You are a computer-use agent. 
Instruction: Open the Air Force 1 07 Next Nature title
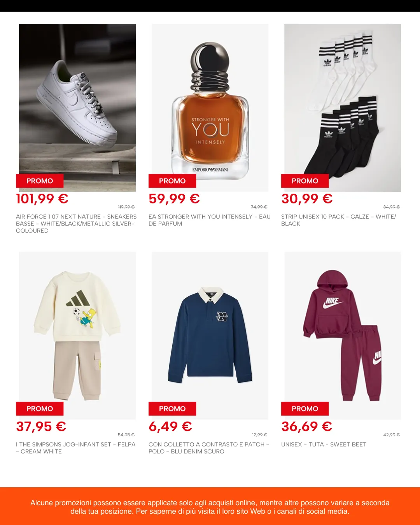(x=76, y=224)
